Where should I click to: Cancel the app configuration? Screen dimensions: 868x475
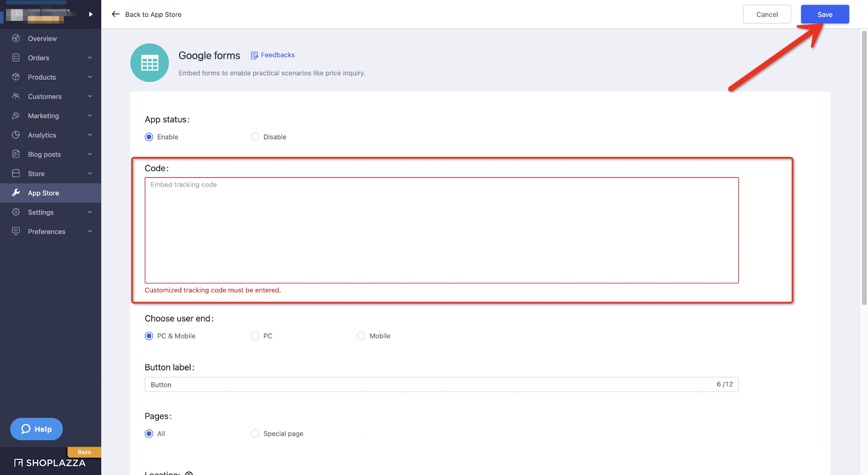[x=767, y=14]
